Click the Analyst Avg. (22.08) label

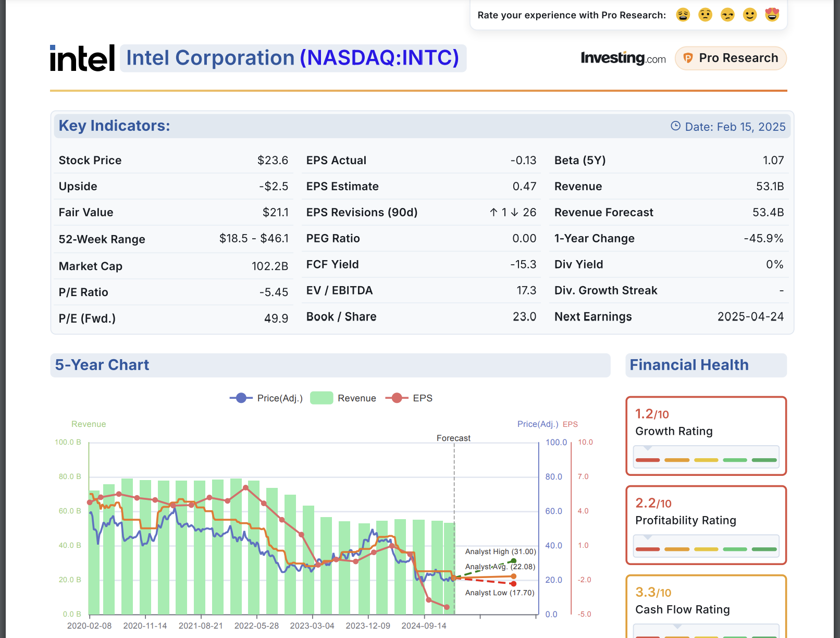click(x=500, y=567)
